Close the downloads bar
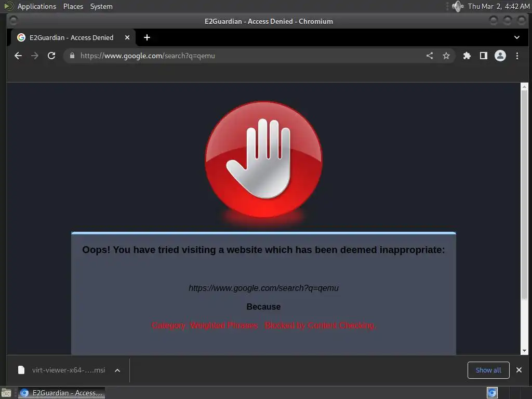 (x=519, y=370)
